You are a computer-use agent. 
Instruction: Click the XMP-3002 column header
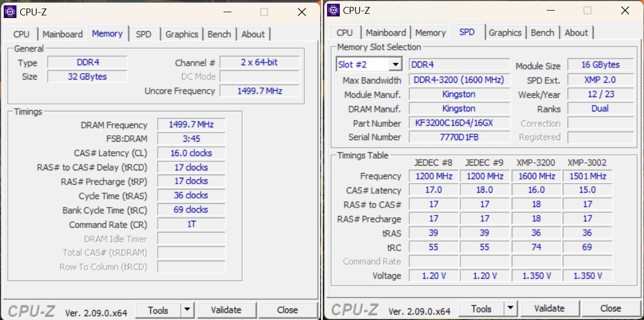tap(587, 162)
